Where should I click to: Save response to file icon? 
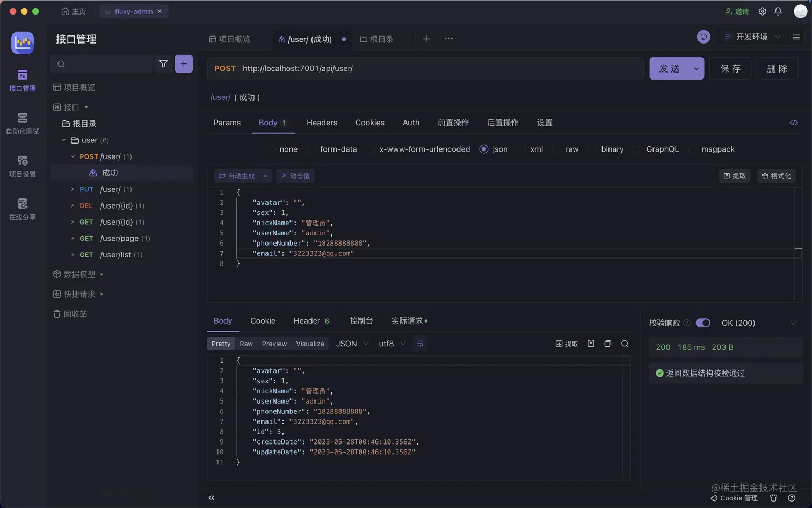point(591,344)
